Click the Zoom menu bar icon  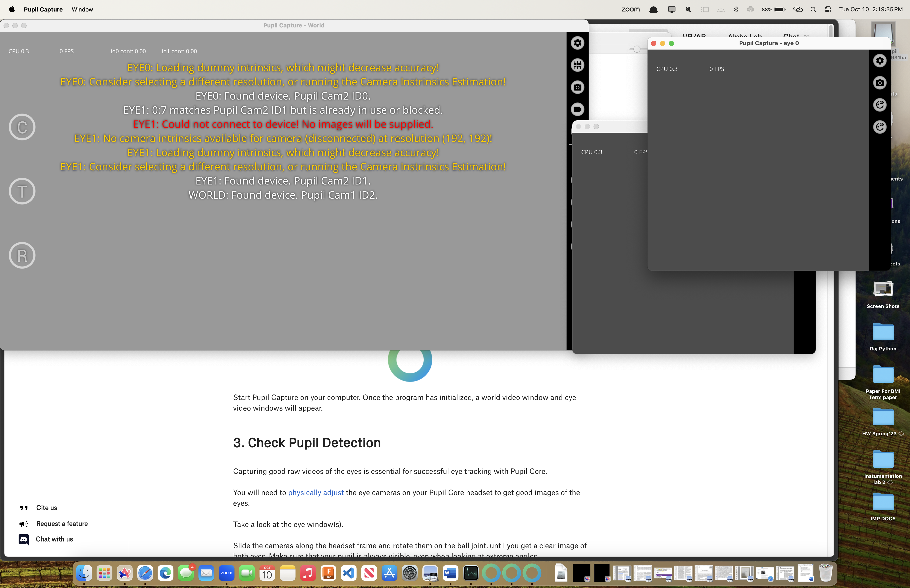(x=630, y=9)
